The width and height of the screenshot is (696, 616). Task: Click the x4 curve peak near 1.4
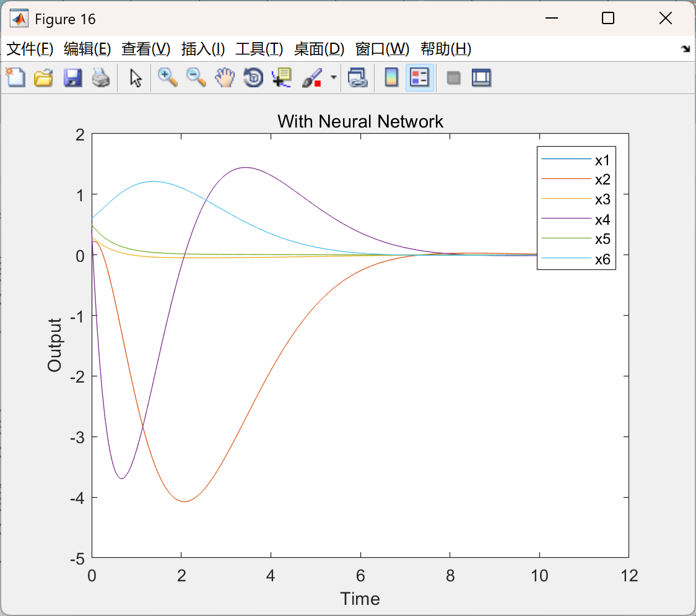point(245,167)
